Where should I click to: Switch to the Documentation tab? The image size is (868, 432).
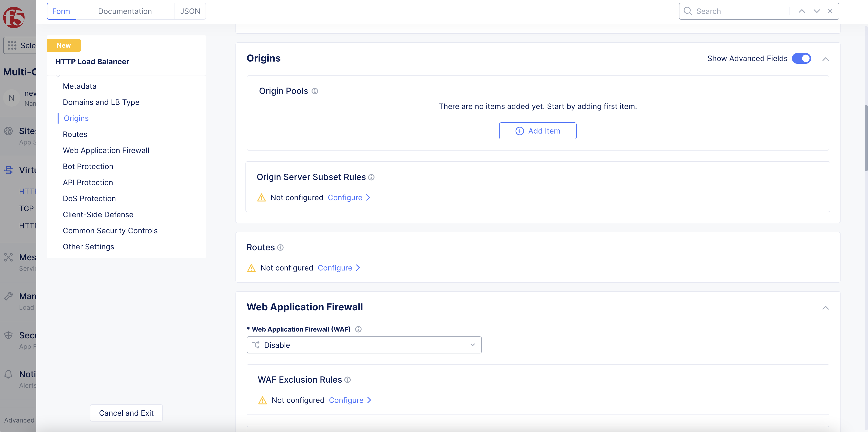(x=125, y=11)
